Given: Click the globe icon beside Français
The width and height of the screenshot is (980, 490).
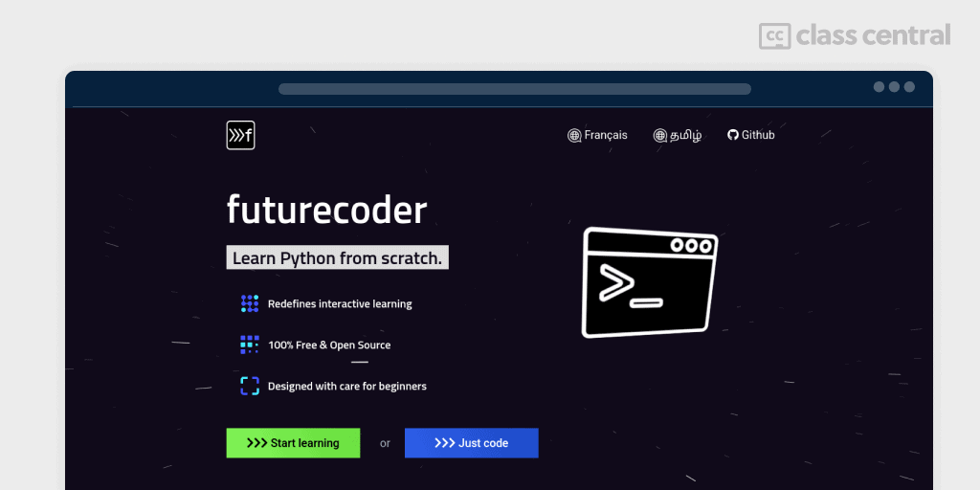Looking at the screenshot, I should (x=574, y=135).
